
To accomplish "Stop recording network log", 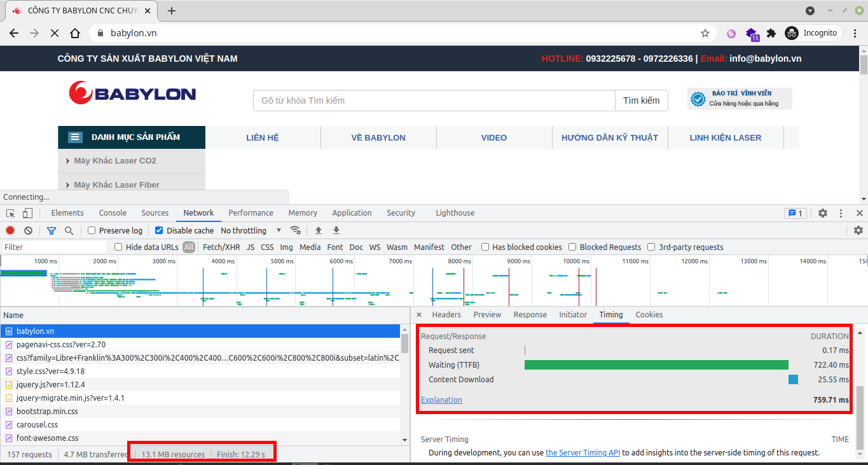I will tap(10, 230).
